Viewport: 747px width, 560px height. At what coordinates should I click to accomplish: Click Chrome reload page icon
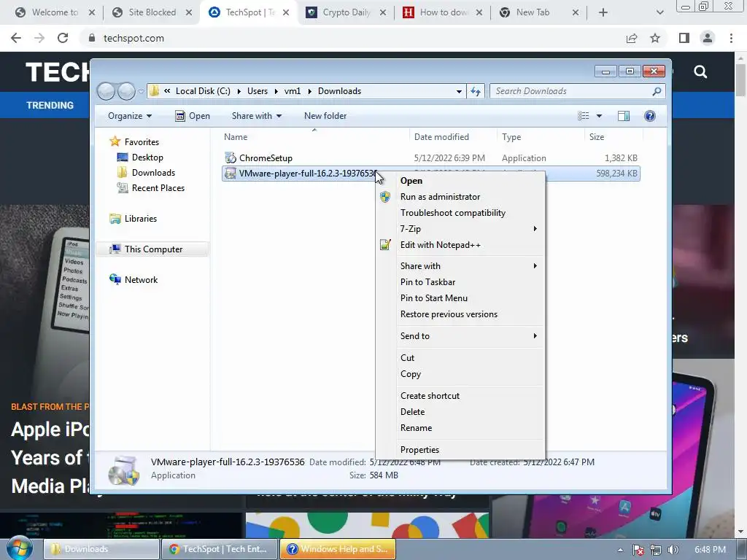point(63,38)
